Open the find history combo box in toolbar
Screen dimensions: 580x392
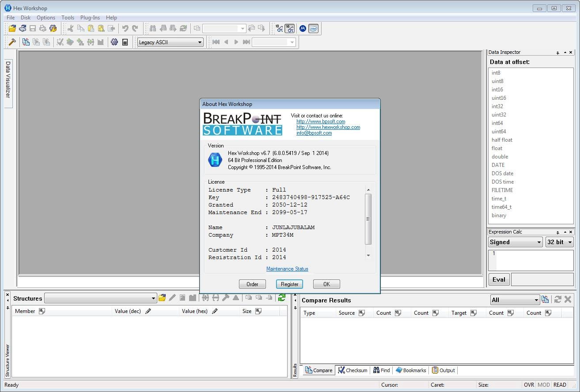click(224, 28)
